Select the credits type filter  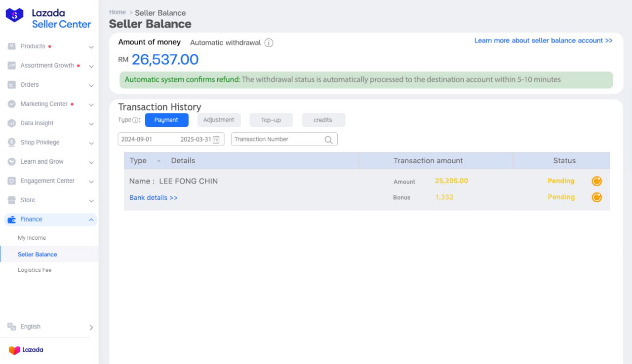pos(323,120)
